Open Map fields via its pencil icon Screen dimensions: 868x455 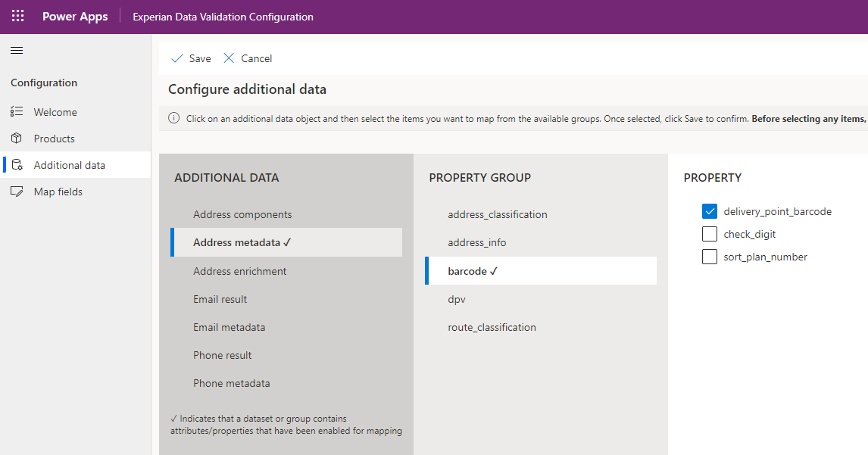[x=17, y=191]
